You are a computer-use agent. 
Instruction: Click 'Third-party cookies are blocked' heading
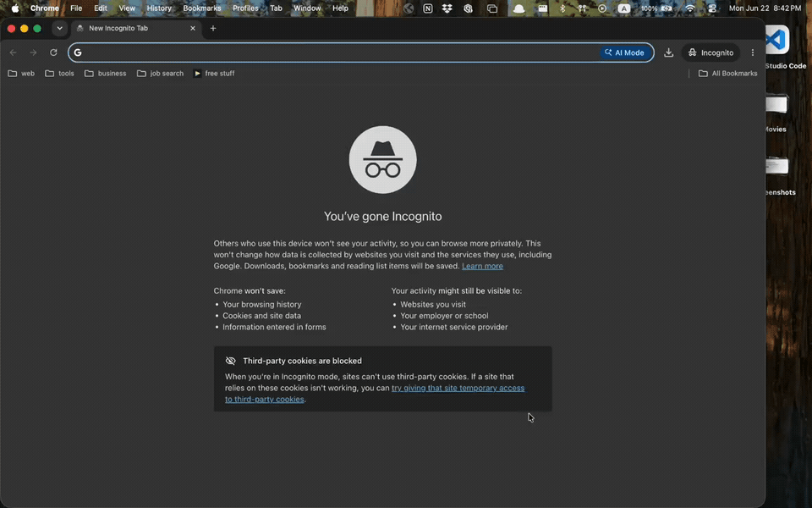(303, 361)
